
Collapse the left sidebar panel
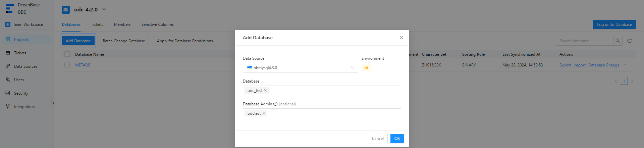coord(53,103)
